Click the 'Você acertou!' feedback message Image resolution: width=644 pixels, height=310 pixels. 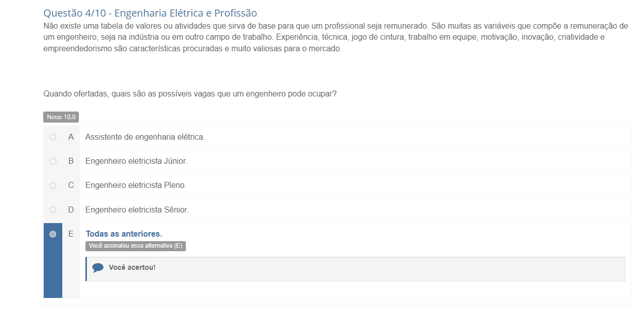[132, 267]
